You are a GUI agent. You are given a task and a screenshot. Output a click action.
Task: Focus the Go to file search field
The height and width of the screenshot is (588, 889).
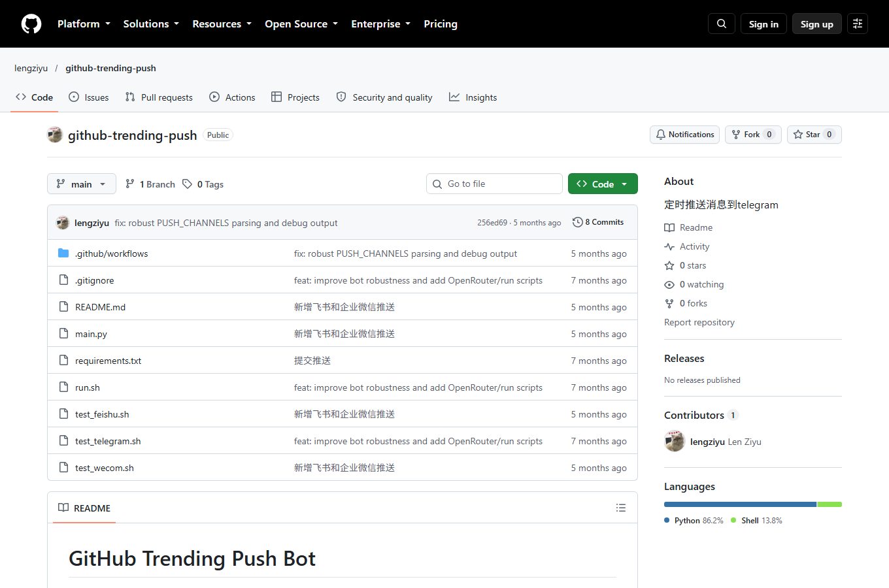(494, 184)
